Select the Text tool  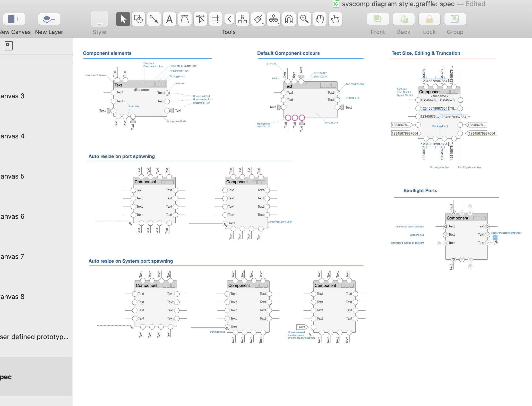[x=169, y=19]
